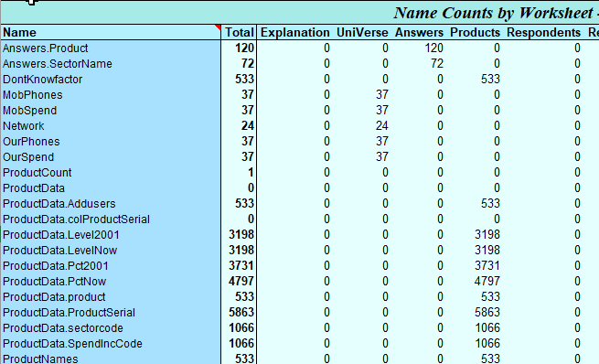The height and width of the screenshot is (364, 599).
Task: Select the Products column header
Action: tap(475, 32)
